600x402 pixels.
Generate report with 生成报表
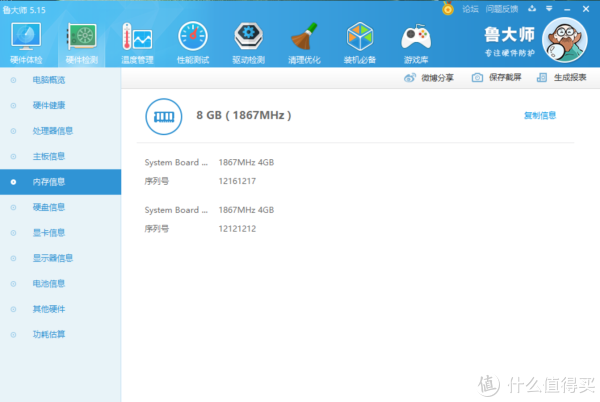pos(570,78)
